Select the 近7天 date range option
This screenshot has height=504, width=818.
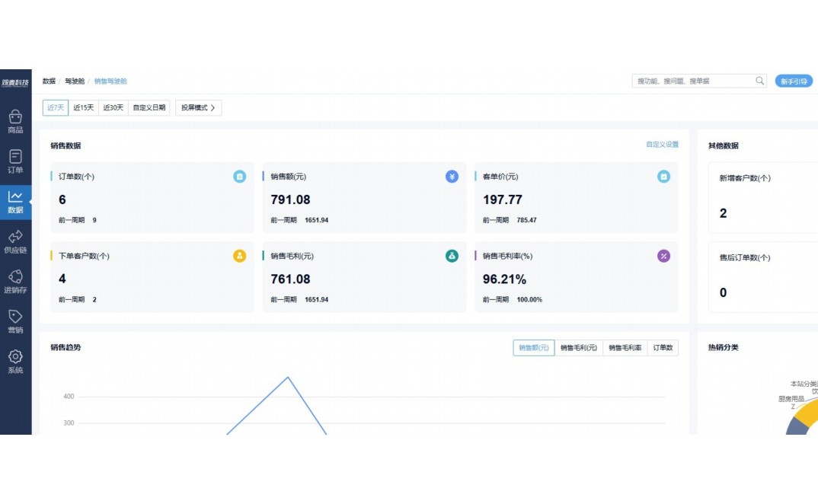click(56, 108)
